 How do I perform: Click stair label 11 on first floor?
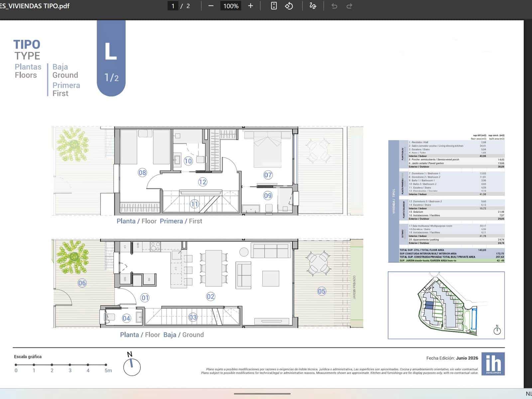tap(195, 204)
